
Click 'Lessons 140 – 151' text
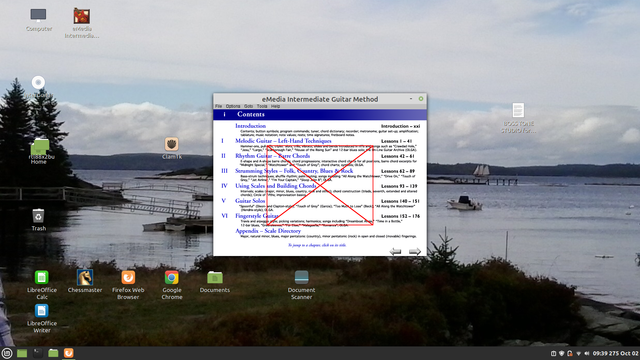coord(400,201)
